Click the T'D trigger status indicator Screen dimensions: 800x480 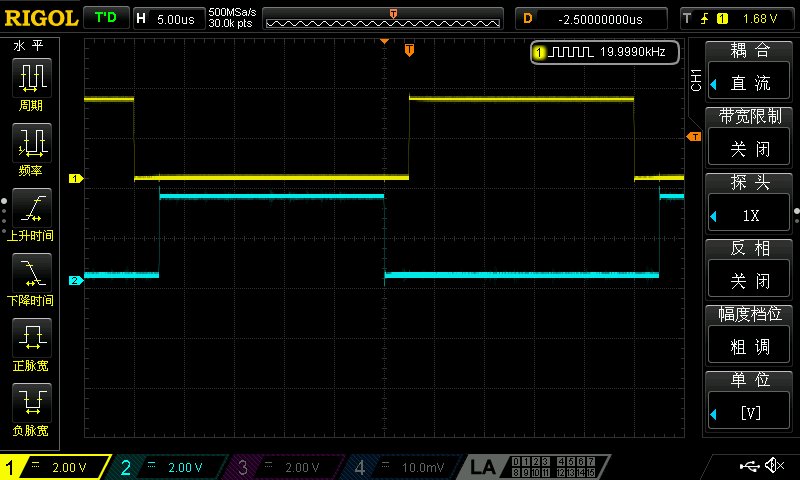[106, 18]
